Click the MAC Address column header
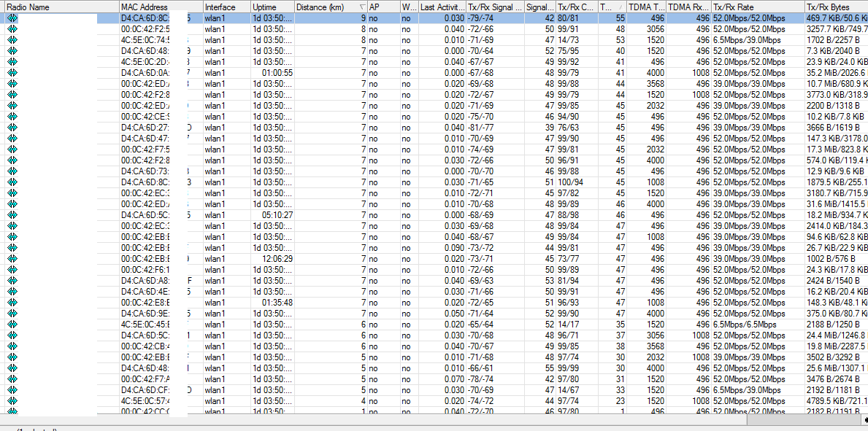The width and height of the screenshot is (868, 431). 153,7
